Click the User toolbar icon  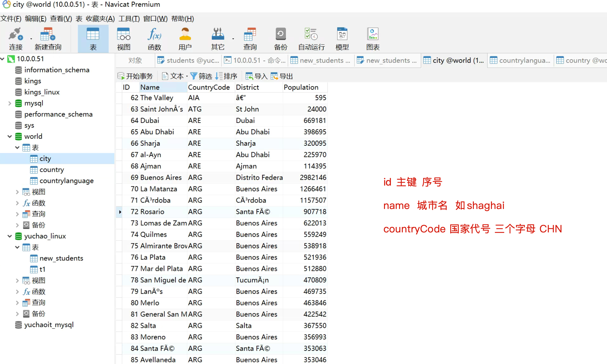coord(185,34)
